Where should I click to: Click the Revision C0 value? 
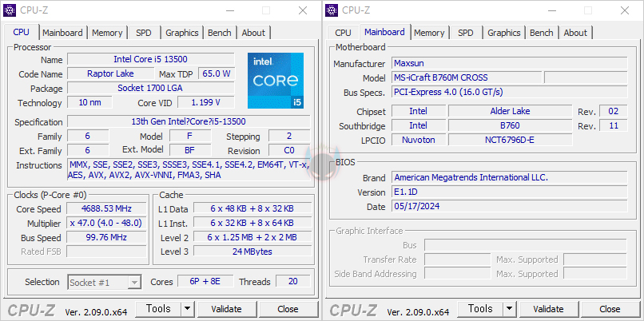point(289,150)
